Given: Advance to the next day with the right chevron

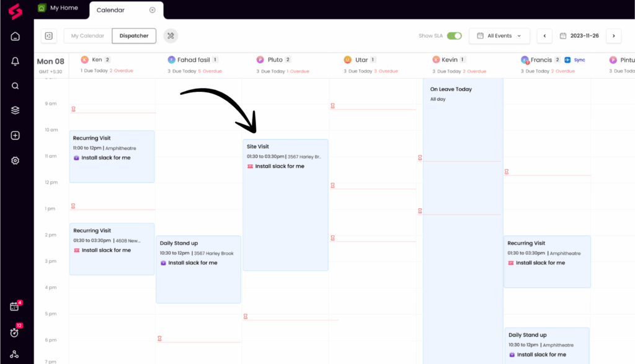Looking at the screenshot, I should point(613,35).
